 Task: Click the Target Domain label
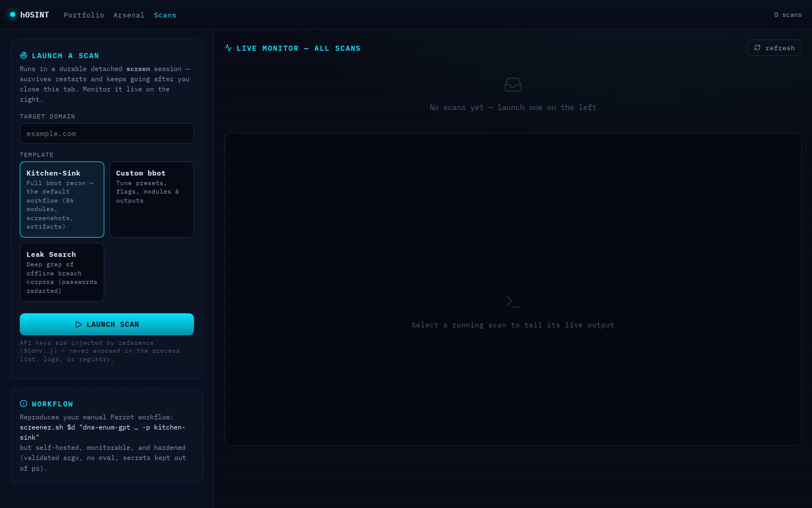click(47, 117)
